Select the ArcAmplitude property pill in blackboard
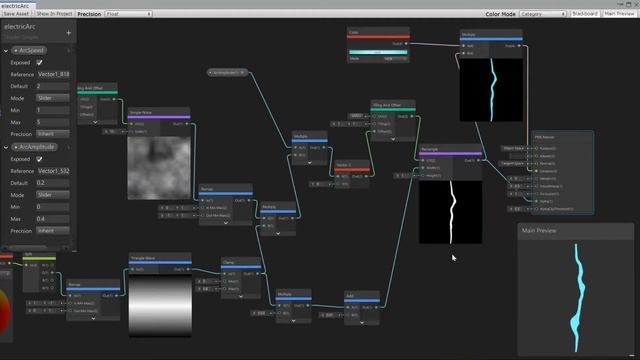The height and width of the screenshot is (360, 640). pyautogui.click(x=34, y=147)
